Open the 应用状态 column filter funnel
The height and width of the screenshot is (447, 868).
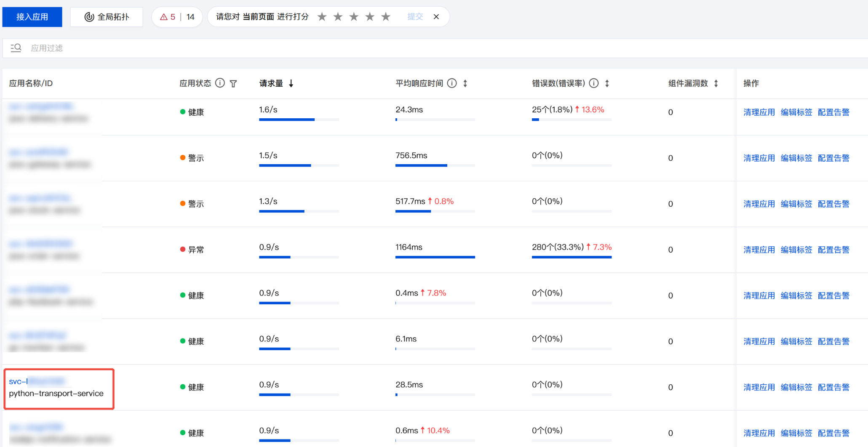pos(233,84)
